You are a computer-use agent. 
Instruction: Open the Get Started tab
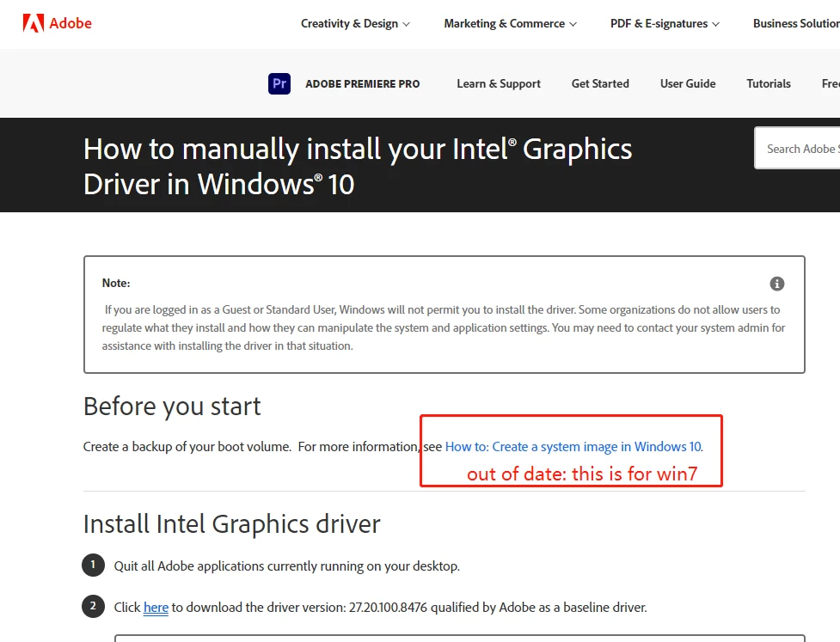coord(600,83)
